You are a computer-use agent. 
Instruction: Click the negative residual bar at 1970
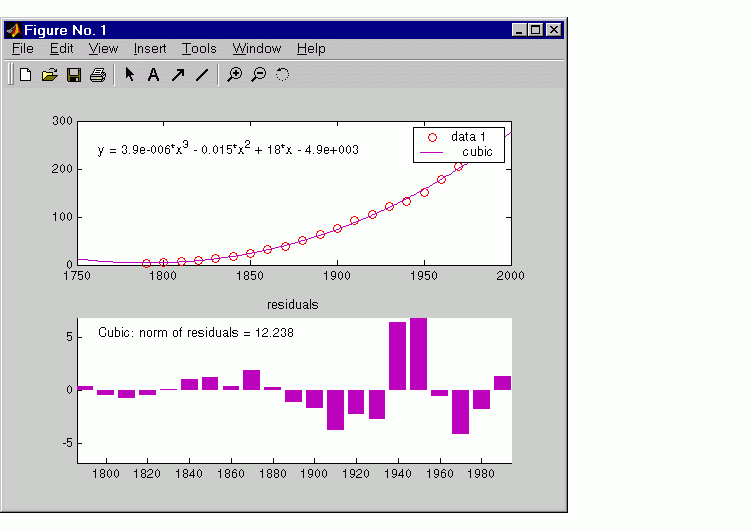coord(460,412)
